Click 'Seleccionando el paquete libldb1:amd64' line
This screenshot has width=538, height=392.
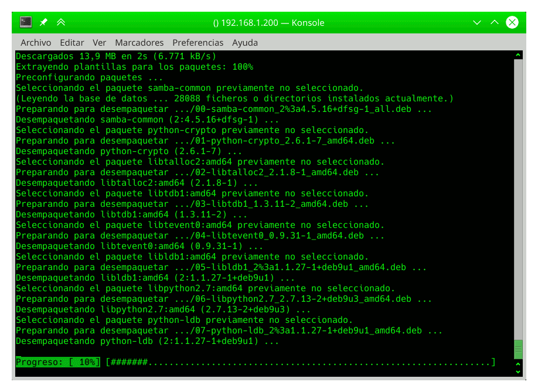tap(192, 257)
